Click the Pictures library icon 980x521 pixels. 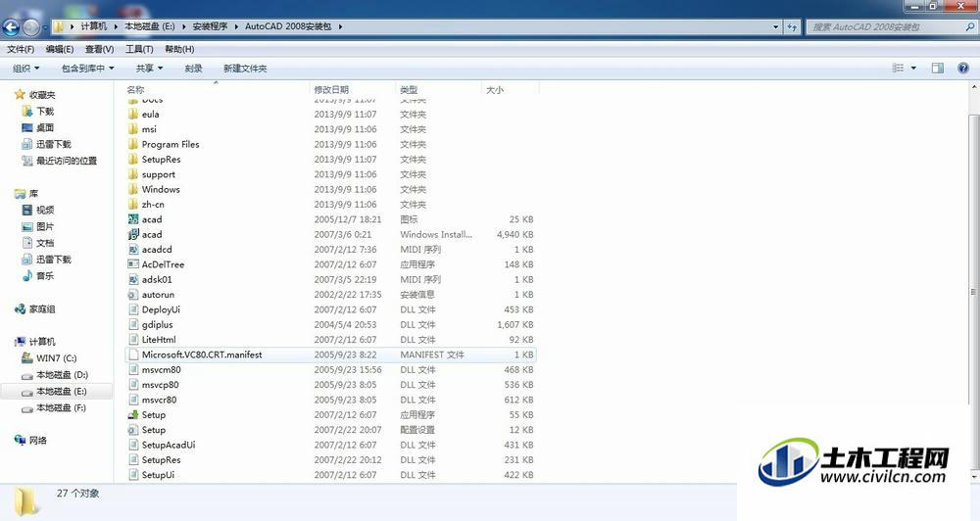(x=26, y=226)
